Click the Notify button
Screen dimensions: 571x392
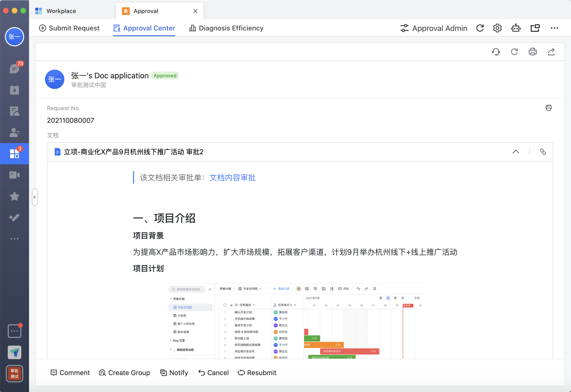pos(174,373)
